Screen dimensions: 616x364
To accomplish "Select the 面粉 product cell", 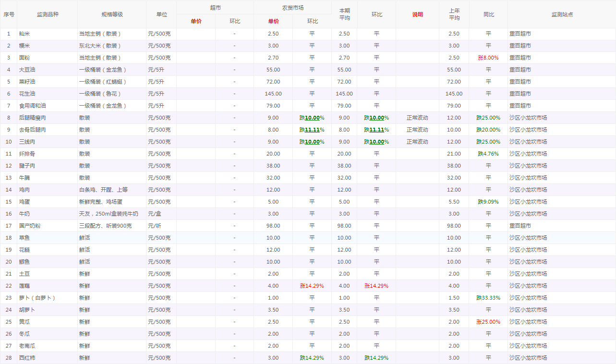I will point(47,58).
